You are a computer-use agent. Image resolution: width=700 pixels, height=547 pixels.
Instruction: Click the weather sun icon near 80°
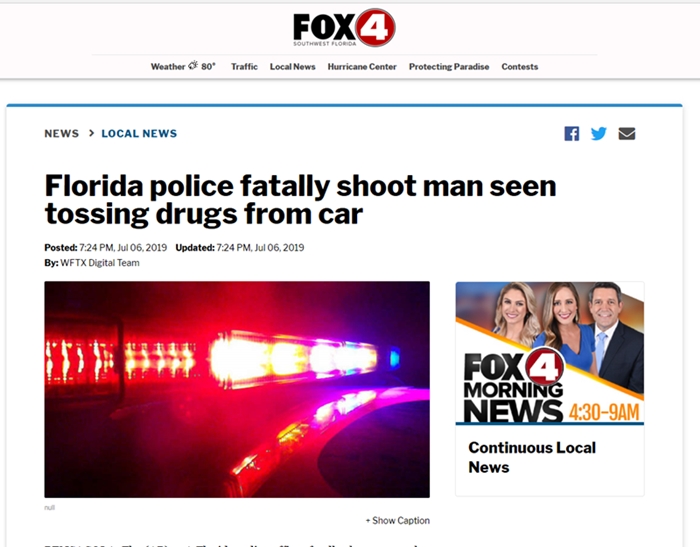[x=193, y=66]
